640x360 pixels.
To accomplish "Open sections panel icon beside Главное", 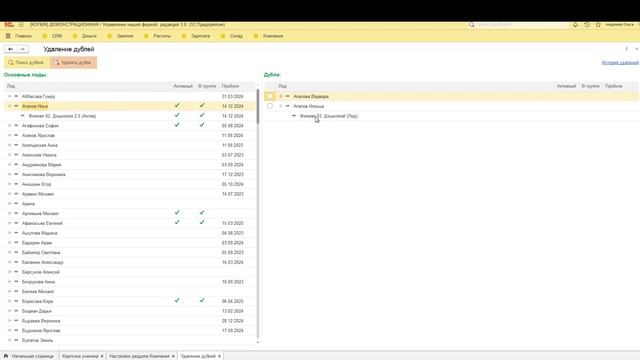I will 8,36.
